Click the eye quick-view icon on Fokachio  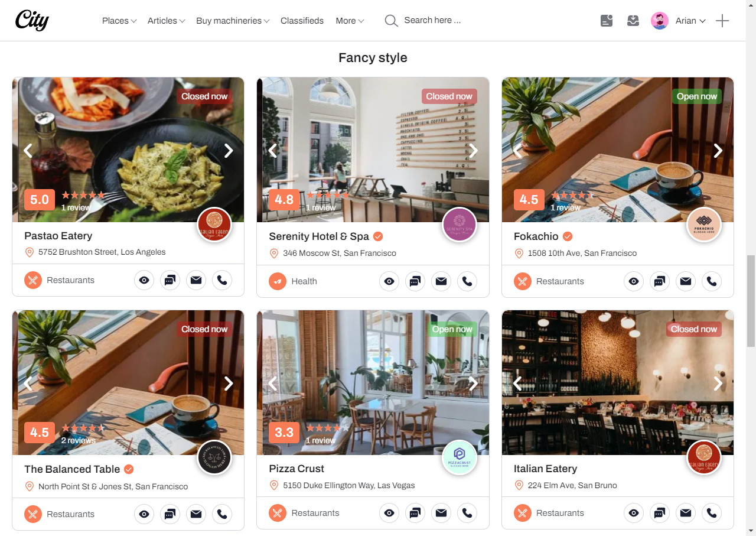pos(634,281)
